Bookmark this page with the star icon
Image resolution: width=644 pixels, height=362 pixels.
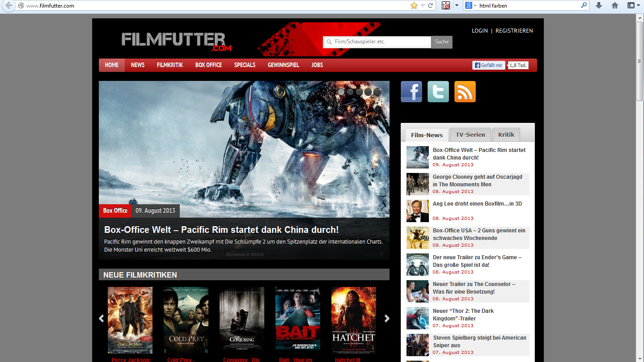pyautogui.click(x=414, y=6)
